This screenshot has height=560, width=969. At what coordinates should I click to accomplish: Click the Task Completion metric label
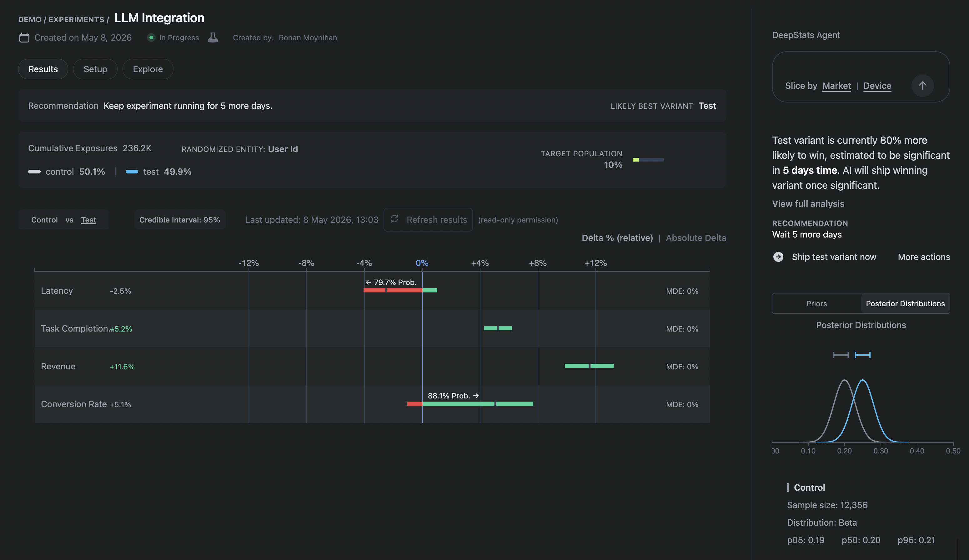click(75, 329)
